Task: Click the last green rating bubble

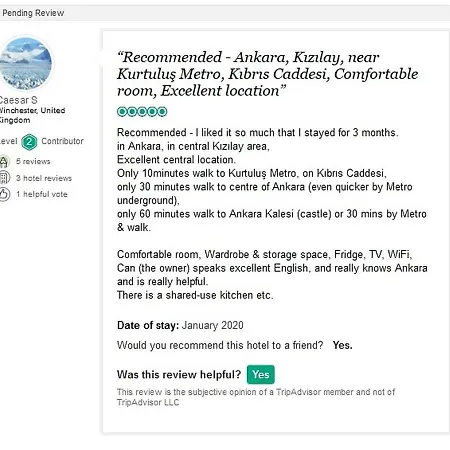Action: pos(162,111)
